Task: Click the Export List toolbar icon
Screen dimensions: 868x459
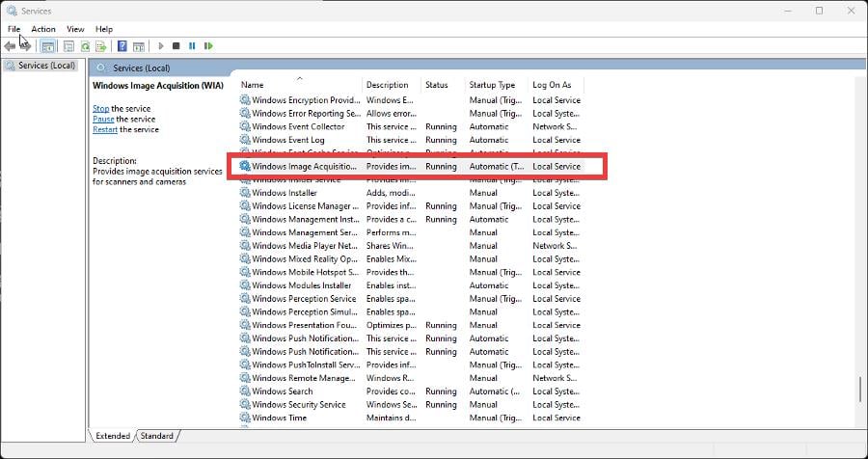Action: pos(100,46)
